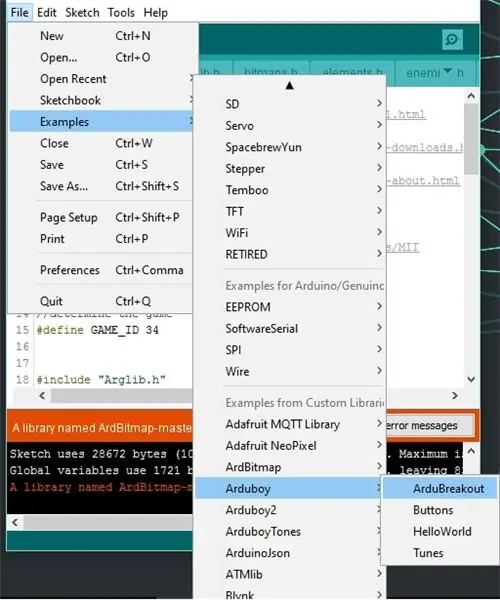This screenshot has height=600, width=500.
Task: Click the -about.html link in editor
Action: (x=425, y=181)
